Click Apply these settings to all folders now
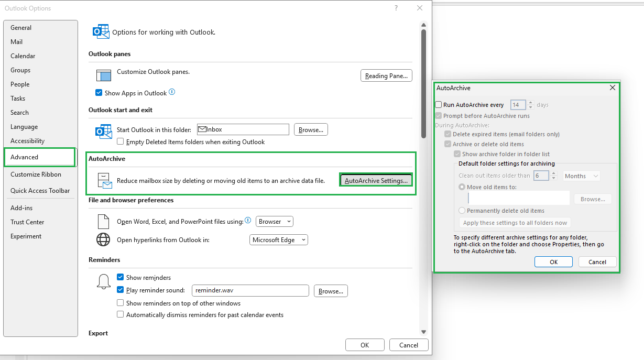The width and height of the screenshot is (644, 360). point(515,223)
